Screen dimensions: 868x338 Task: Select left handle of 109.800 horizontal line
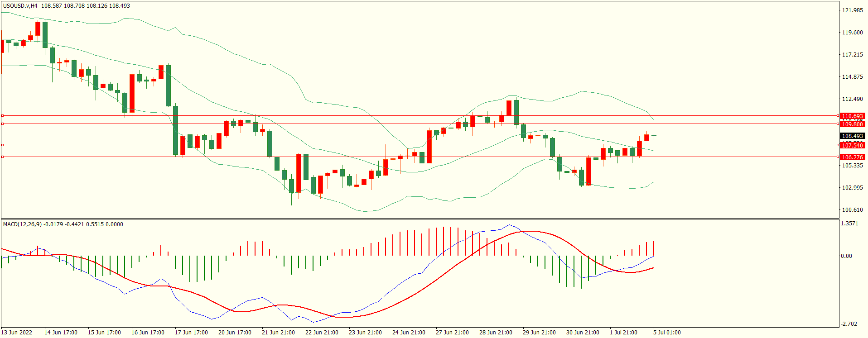pyautogui.click(x=2, y=124)
